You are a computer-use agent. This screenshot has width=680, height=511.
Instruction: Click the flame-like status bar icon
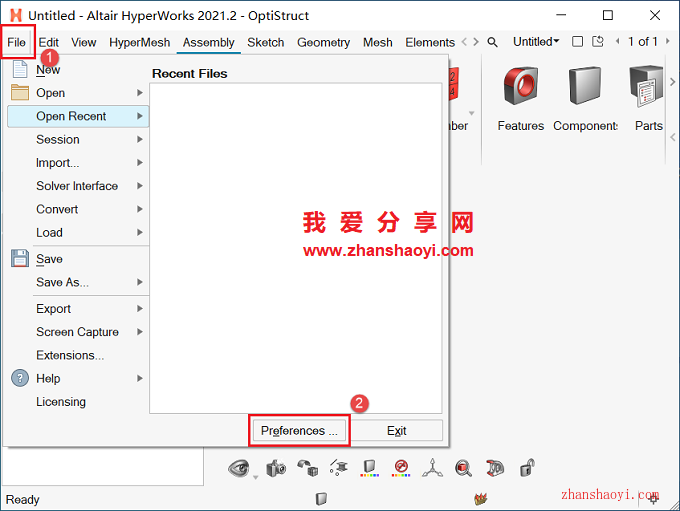481,499
